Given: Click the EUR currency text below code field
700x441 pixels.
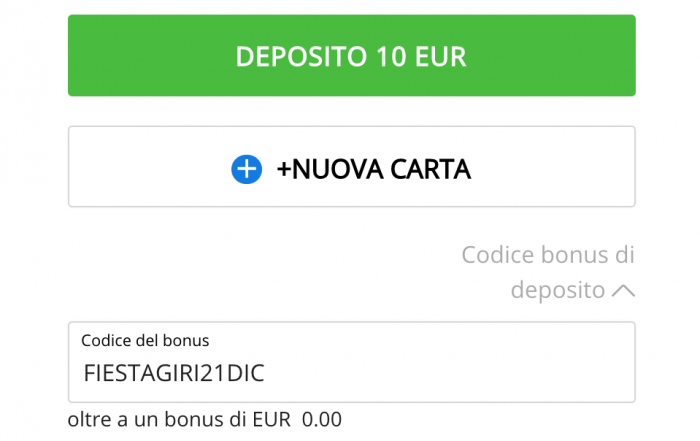Looking at the screenshot, I should pyautogui.click(x=271, y=420).
